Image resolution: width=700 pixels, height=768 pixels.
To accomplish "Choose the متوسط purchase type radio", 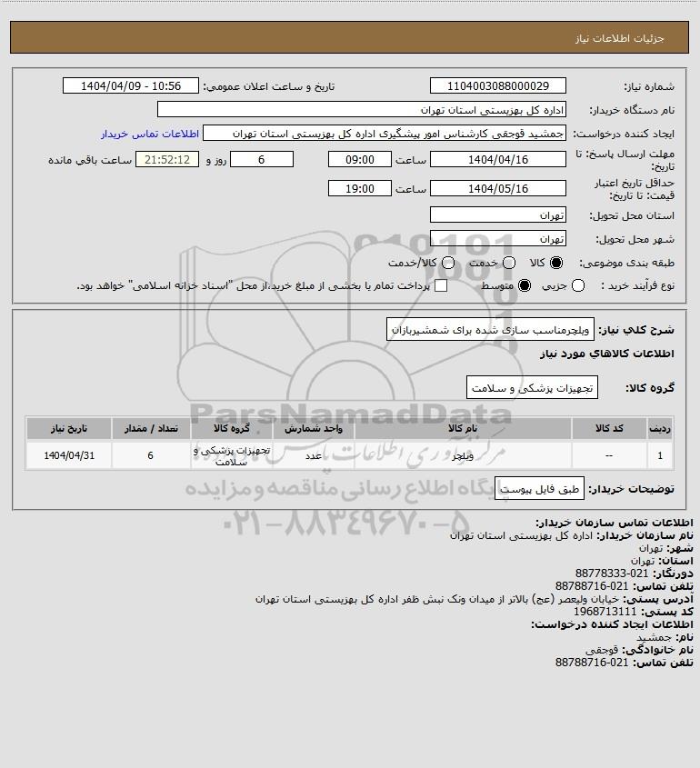I will (x=525, y=285).
